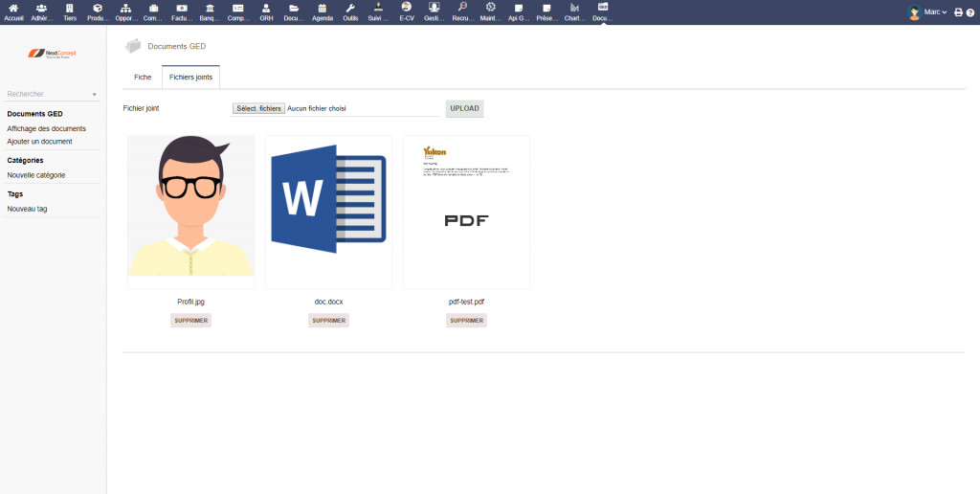Screen dimensions: 980x494
Task: Open the Facturation money icon
Action: 182,8
